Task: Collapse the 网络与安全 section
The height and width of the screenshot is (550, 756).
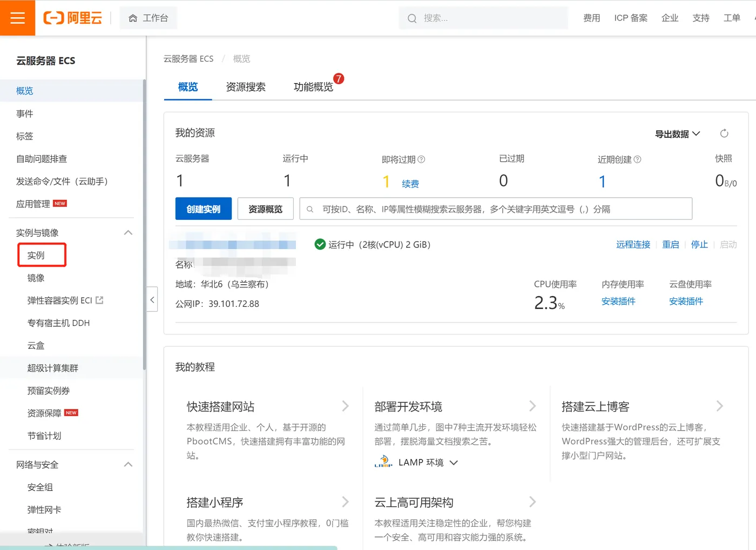Action: (128, 464)
